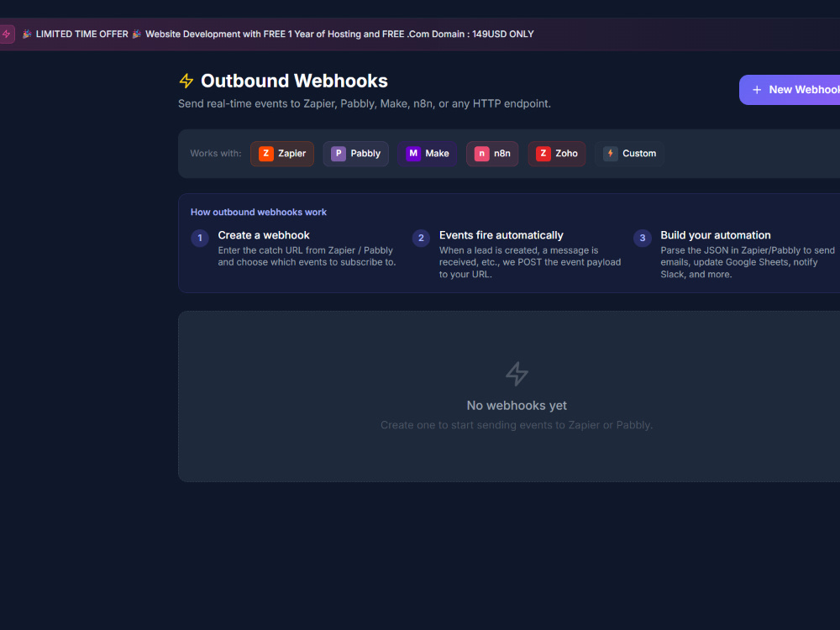Image resolution: width=840 pixels, height=630 pixels.
Task: Click the Create one to start sending events text
Action: point(517,425)
